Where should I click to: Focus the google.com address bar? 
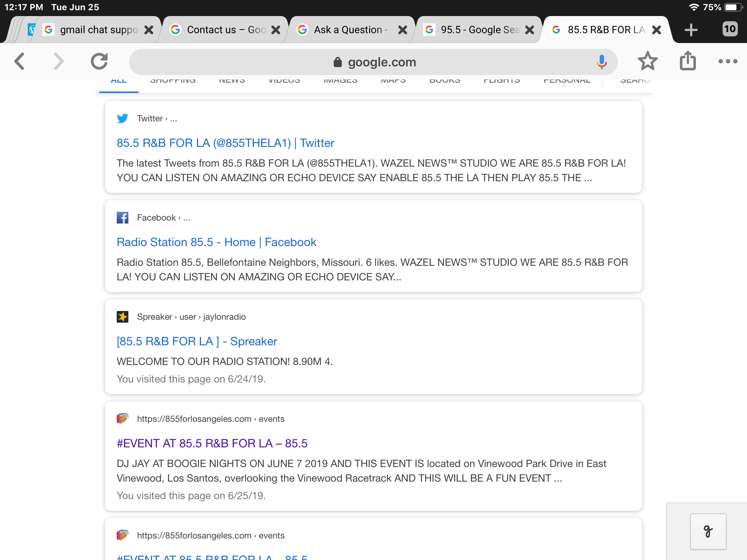point(373,62)
